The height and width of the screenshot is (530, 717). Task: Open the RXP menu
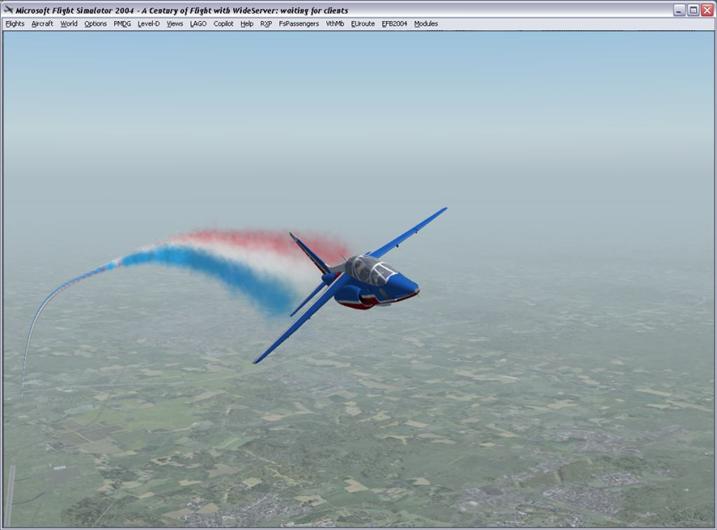pyautogui.click(x=266, y=24)
